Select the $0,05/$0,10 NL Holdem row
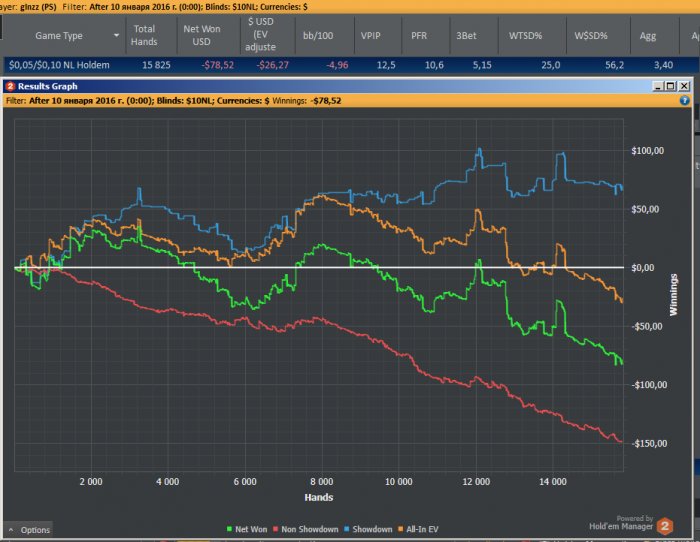This screenshot has width=700, height=542. point(351,65)
